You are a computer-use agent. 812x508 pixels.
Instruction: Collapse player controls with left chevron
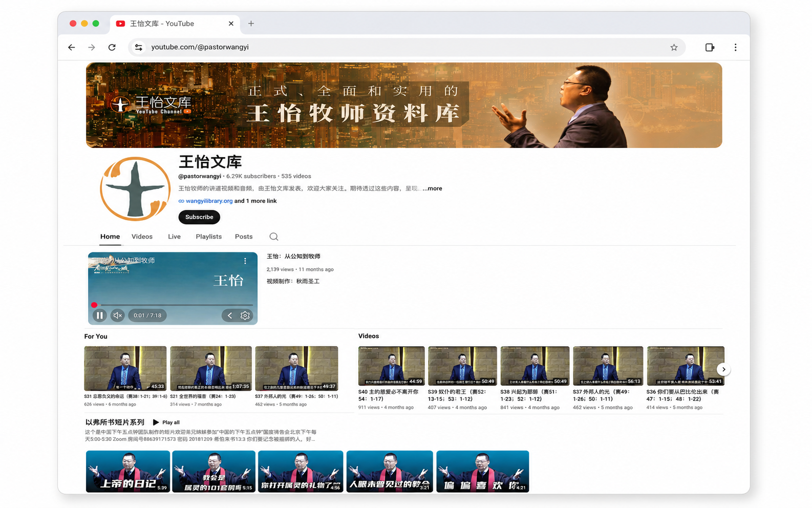[230, 315]
